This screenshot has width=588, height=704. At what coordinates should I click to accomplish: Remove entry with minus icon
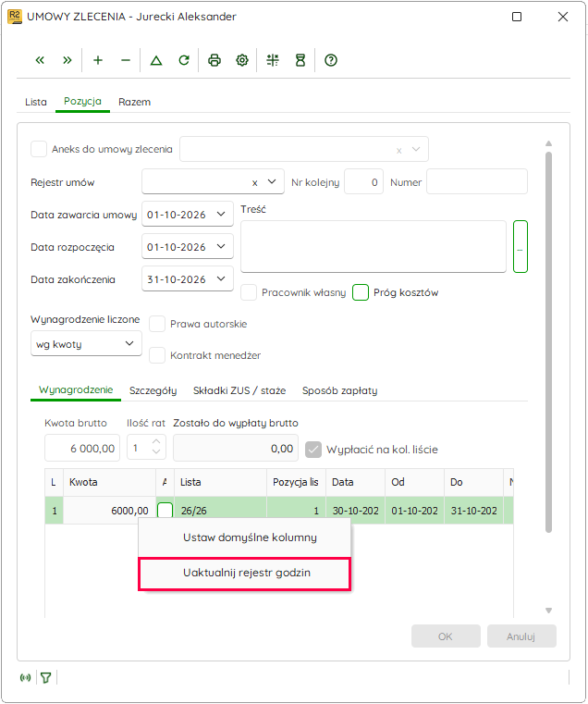point(126,60)
